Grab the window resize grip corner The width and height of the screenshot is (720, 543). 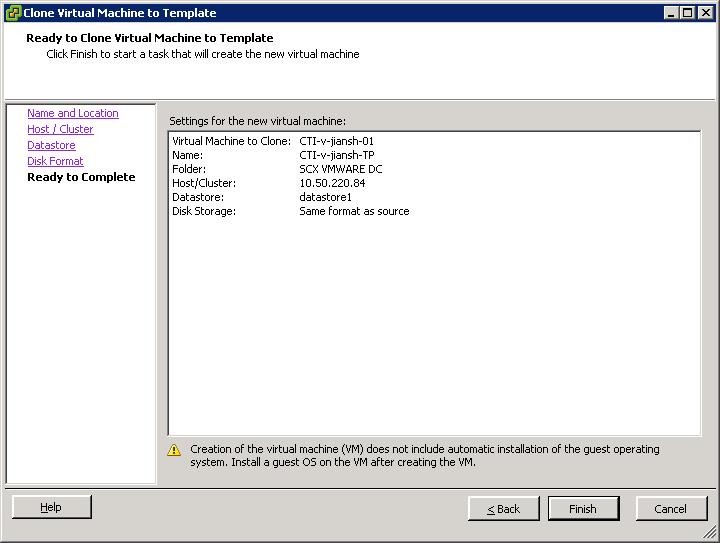(x=710, y=532)
